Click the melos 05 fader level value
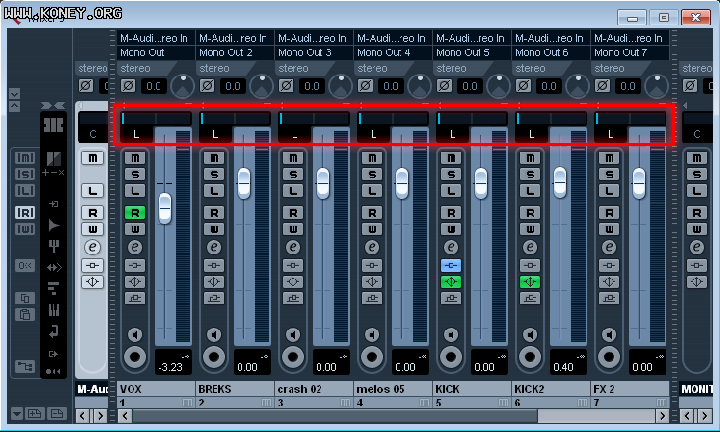This screenshot has height=432, width=720. coord(405,367)
